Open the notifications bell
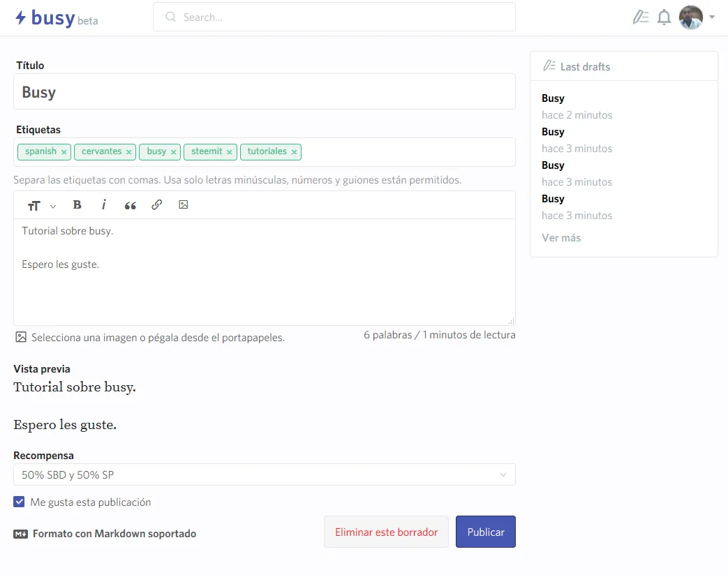The width and height of the screenshot is (728, 577). point(664,17)
